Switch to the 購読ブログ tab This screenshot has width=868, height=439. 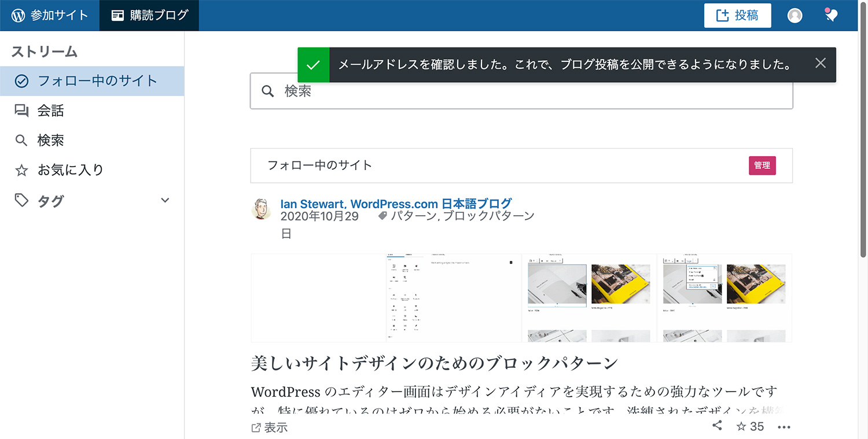click(x=149, y=16)
